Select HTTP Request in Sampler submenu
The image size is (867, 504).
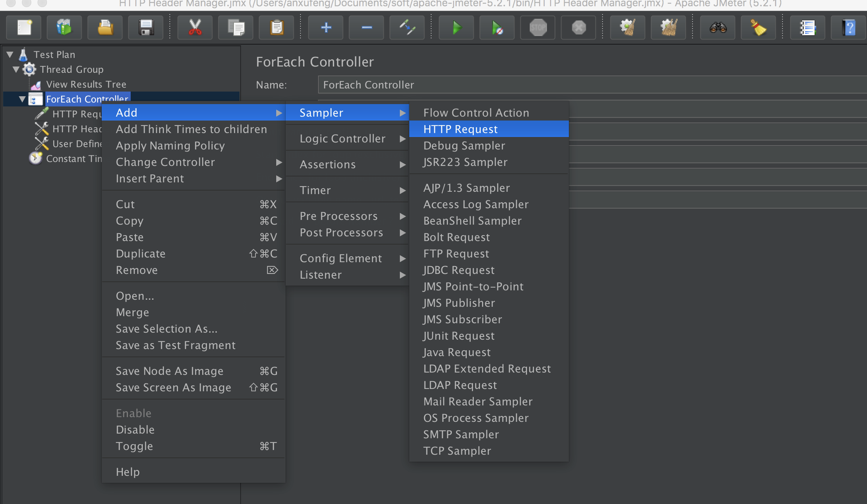click(460, 129)
